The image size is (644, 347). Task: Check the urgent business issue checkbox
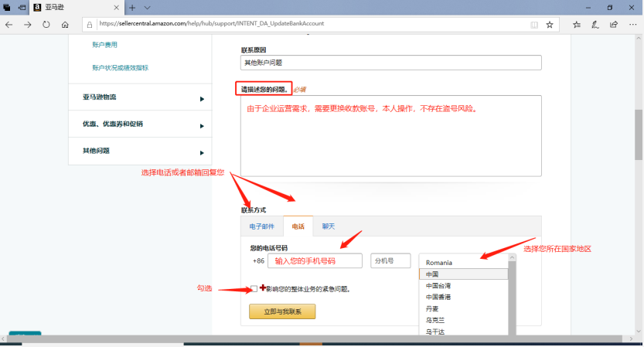click(x=254, y=289)
